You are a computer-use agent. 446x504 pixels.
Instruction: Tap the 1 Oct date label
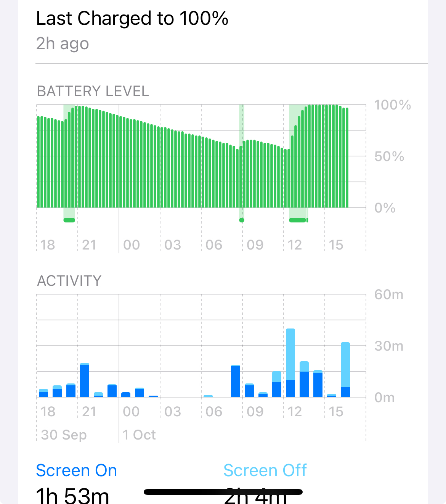pyautogui.click(x=139, y=435)
